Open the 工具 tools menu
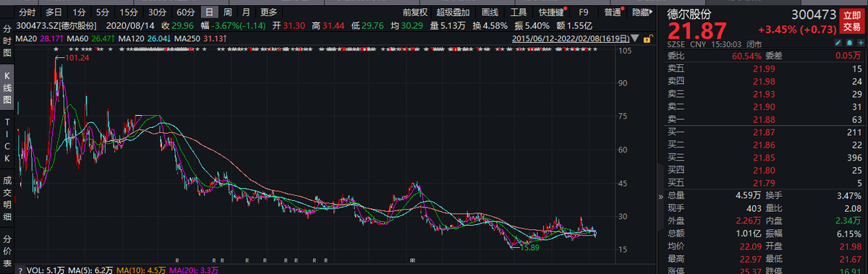The height and width of the screenshot is (274, 868). [x=519, y=12]
